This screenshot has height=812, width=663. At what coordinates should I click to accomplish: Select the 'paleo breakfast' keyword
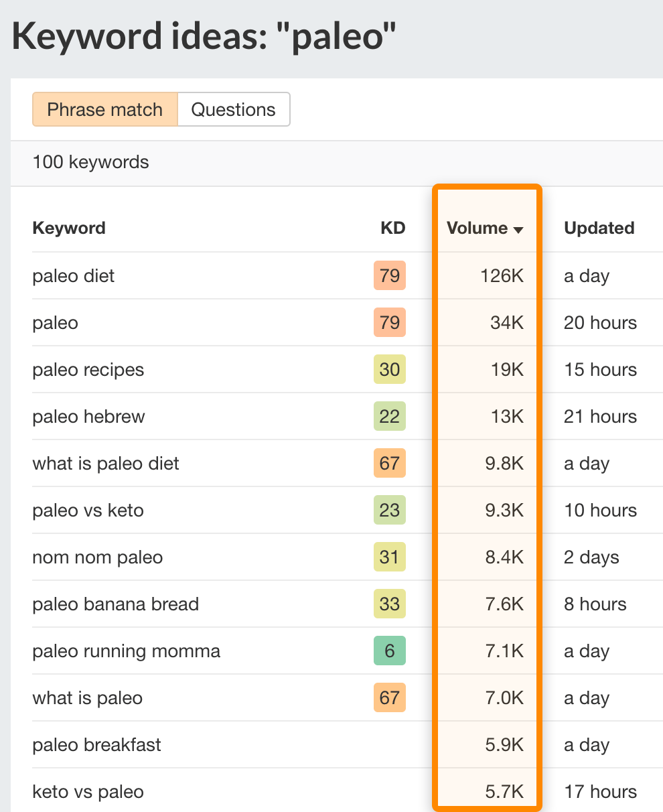click(97, 745)
